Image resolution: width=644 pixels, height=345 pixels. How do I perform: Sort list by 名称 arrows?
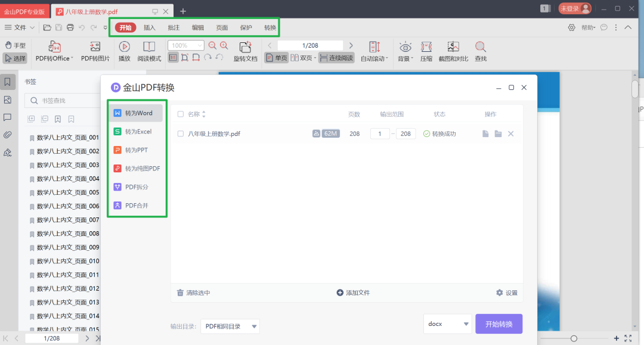click(x=204, y=114)
